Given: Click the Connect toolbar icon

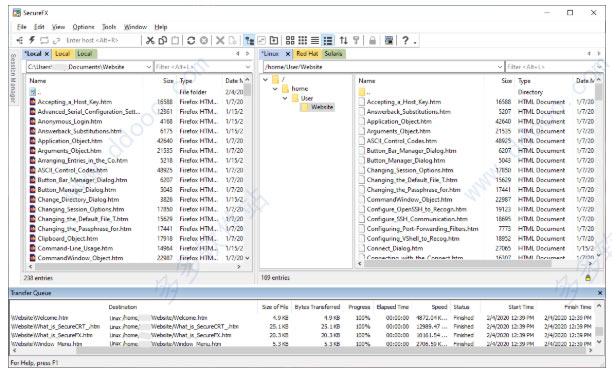Looking at the screenshot, I should (x=20, y=40).
